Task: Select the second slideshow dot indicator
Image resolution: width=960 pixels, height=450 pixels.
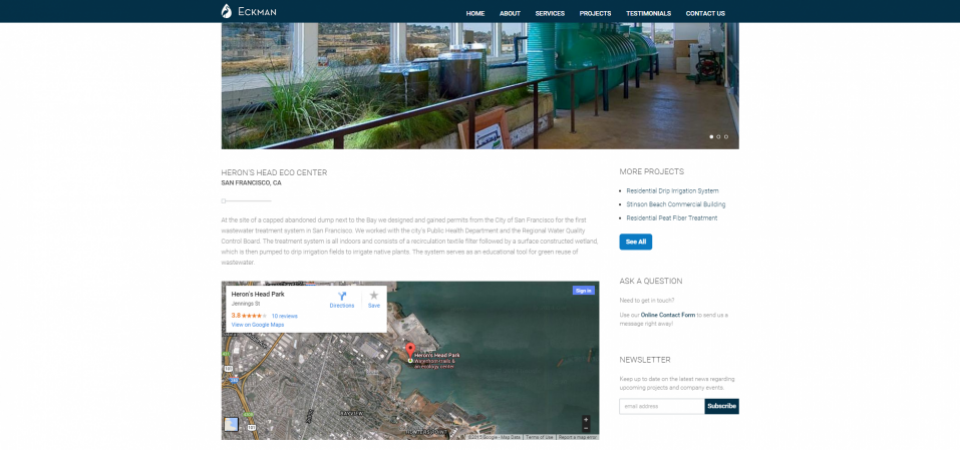Action: (x=718, y=137)
